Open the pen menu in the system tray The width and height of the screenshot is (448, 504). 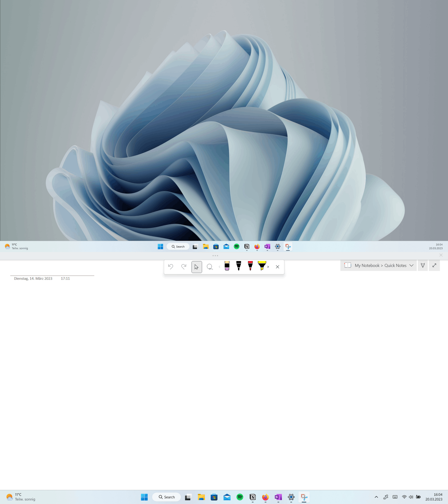pyautogui.click(x=386, y=497)
